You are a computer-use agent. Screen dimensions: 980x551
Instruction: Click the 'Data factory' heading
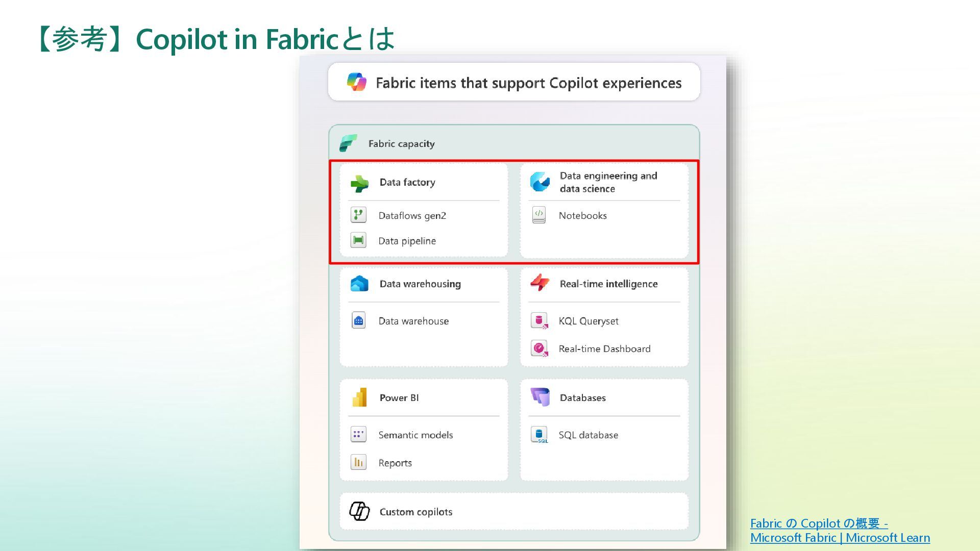click(x=407, y=183)
